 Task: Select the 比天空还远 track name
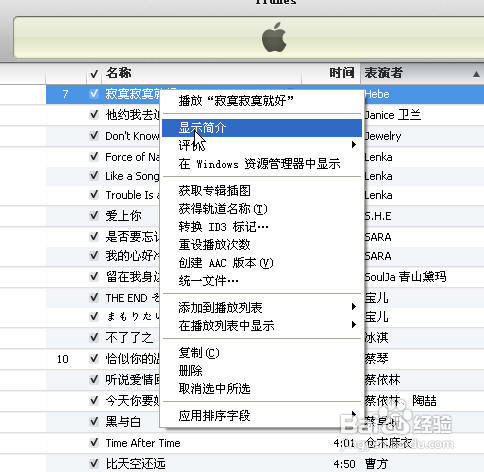click(x=135, y=464)
